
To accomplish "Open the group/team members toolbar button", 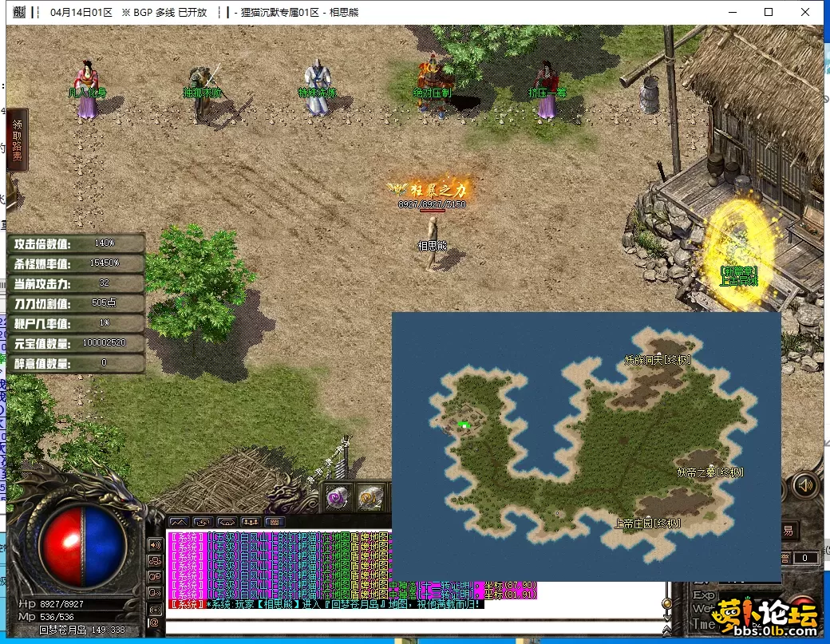I will (x=251, y=522).
